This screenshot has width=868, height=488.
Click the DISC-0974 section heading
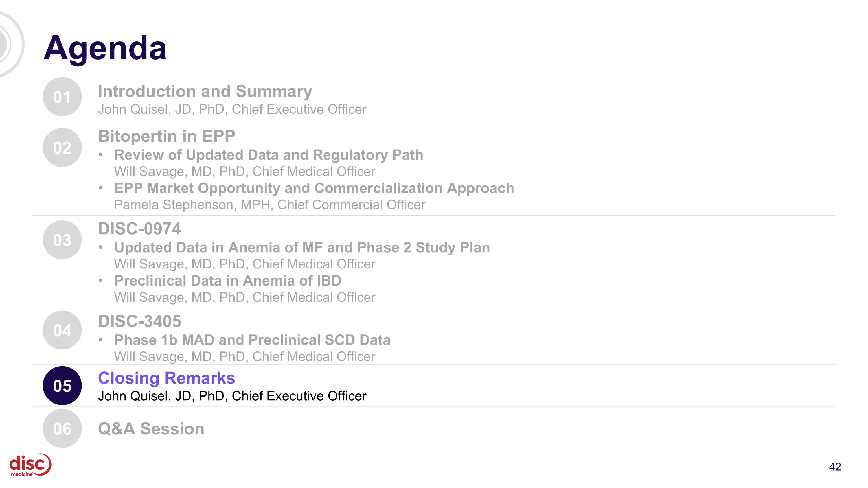[139, 229]
